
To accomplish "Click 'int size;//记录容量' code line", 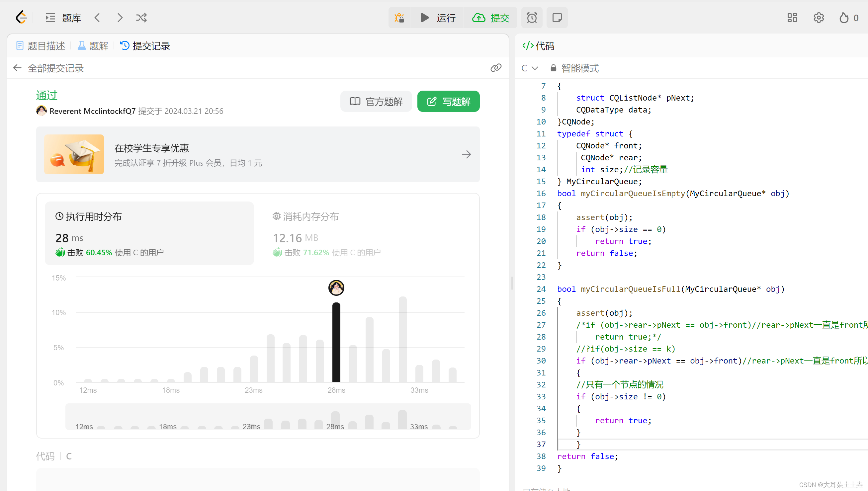I will 624,169.
